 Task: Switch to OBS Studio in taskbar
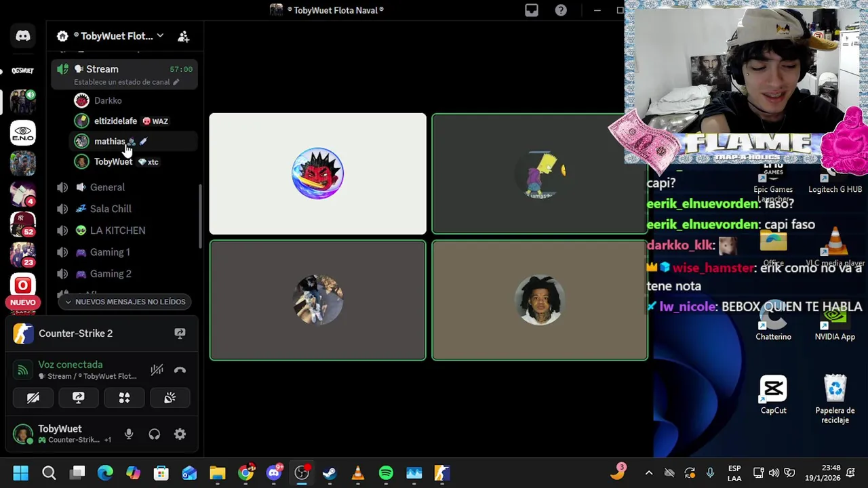click(302, 472)
